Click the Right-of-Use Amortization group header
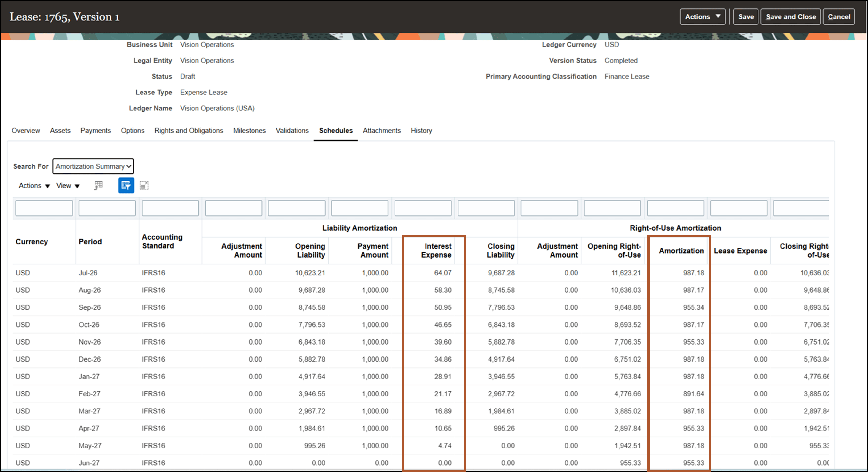868x472 pixels. (675, 228)
